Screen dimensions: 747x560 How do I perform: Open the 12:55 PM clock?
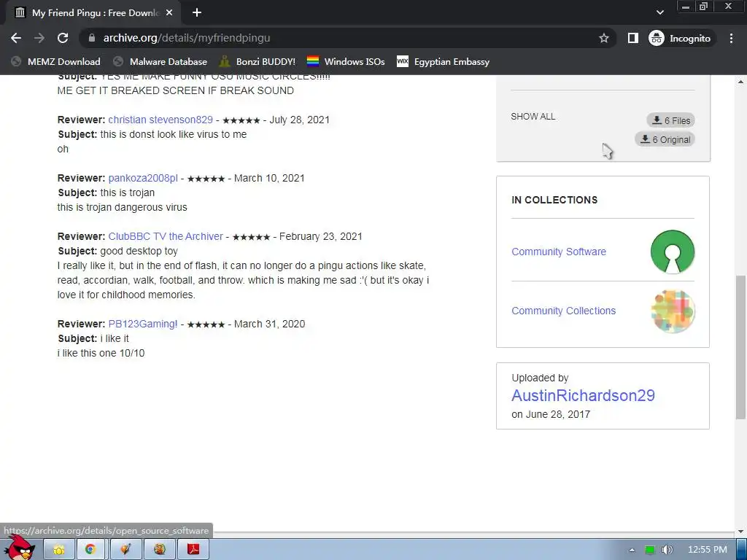point(708,550)
